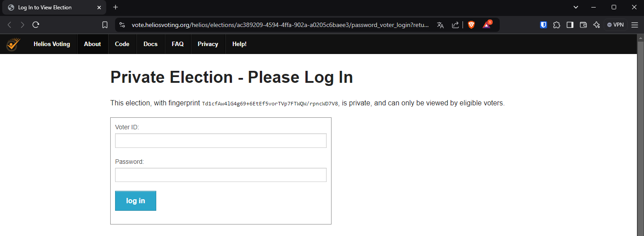Open the Brave Shields lion icon
Image resolution: width=644 pixels, height=236 pixels.
coord(471,25)
